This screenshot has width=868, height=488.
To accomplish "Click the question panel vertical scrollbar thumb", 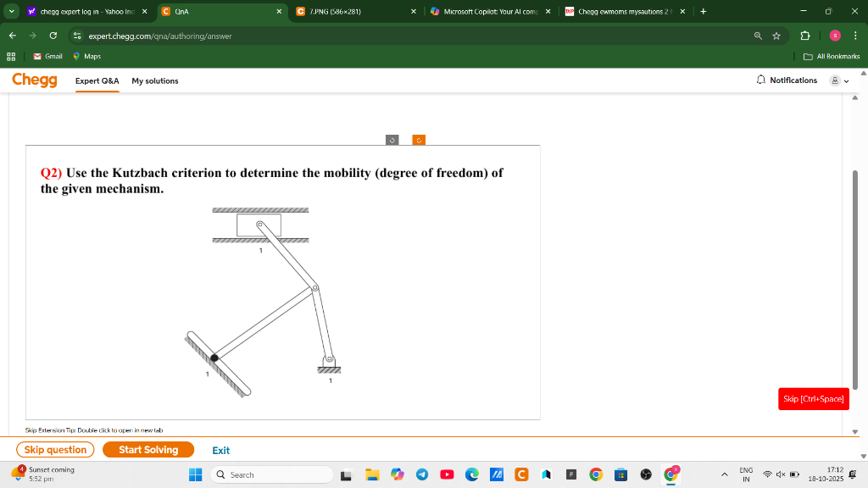I will tap(855, 280).
